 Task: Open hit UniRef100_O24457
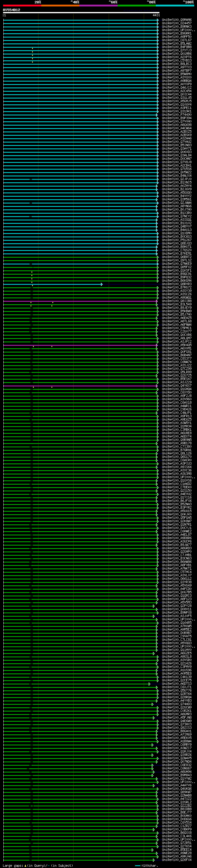pyautogui.click(x=176, y=23)
